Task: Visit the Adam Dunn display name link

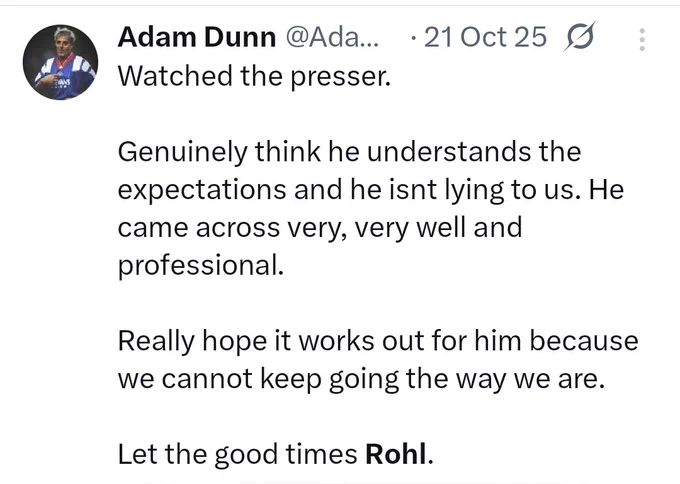Action: click(x=196, y=37)
